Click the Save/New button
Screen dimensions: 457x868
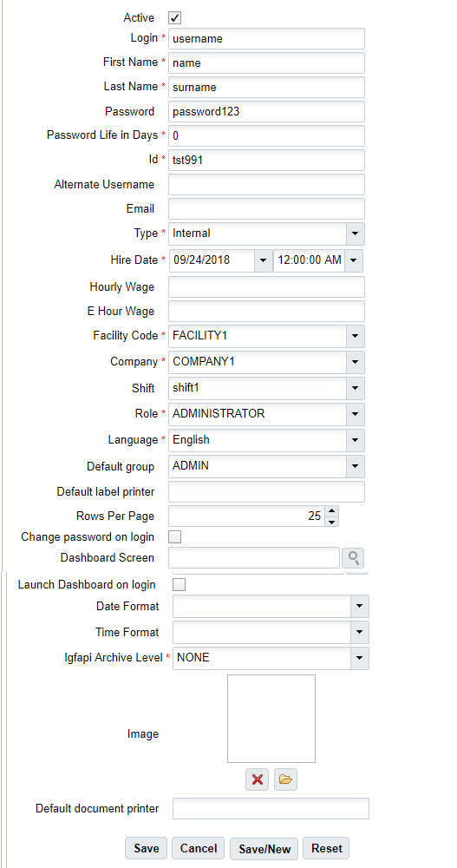264,848
